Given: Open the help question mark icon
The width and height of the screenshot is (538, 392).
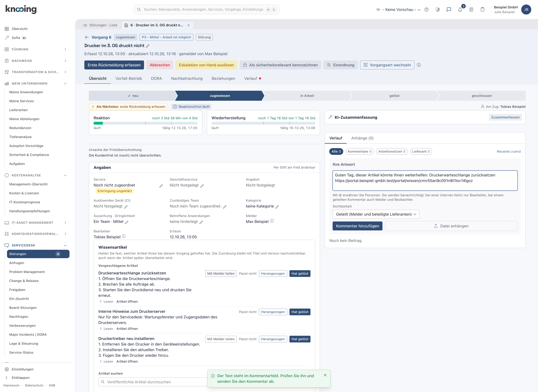Looking at the screenshot, I should pos(426,10).
